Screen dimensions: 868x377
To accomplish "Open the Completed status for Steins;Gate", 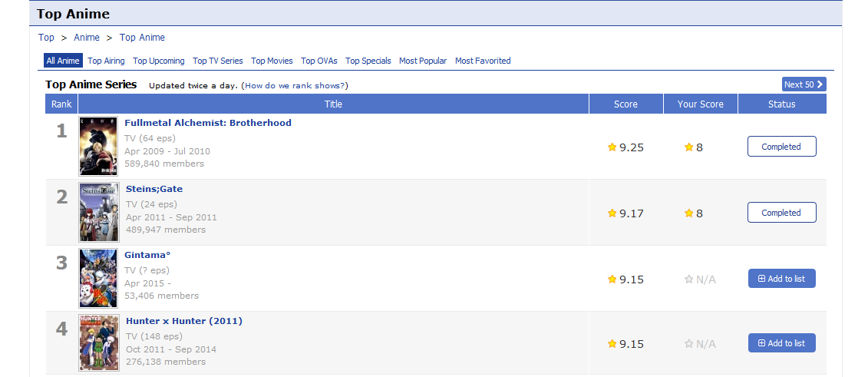I will click(781, 213).
